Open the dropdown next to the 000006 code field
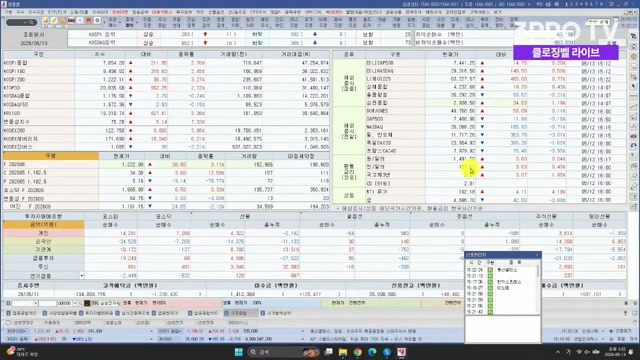This screenshot has height=360, width=640. tap(75, 303)
